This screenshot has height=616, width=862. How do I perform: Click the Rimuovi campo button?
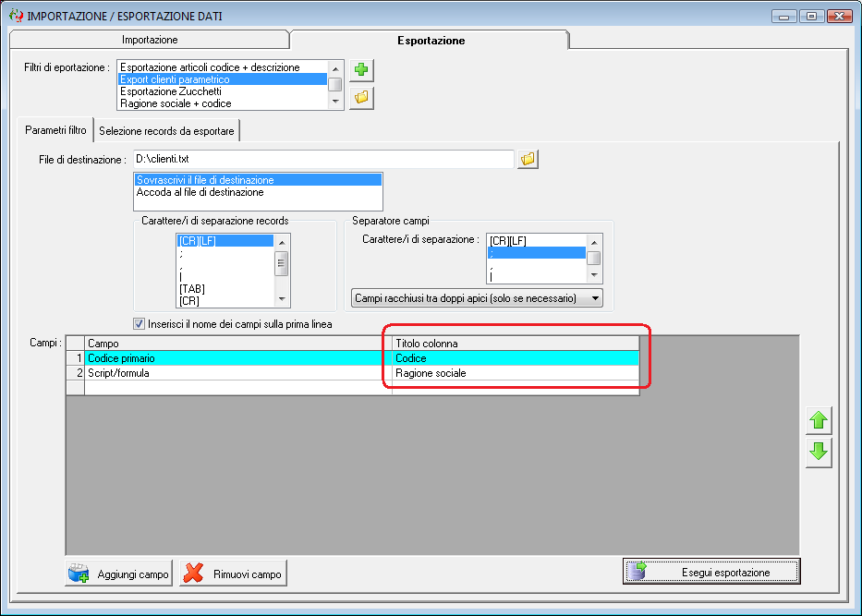click(233, 574)
